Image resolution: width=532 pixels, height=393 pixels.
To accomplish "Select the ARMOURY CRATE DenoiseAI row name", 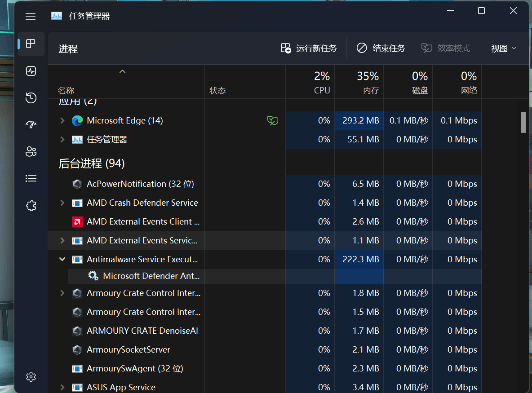I will [x=142, y=331].
